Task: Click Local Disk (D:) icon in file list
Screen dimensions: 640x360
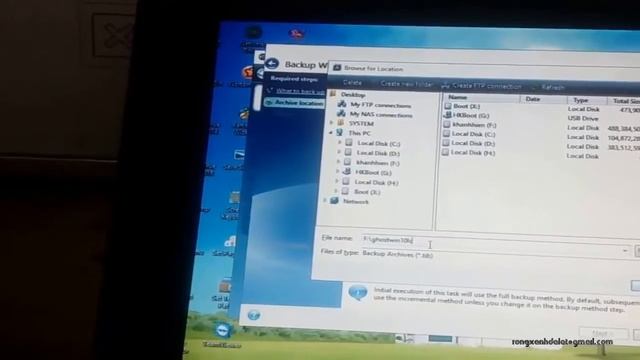Action: pos(446,143)
